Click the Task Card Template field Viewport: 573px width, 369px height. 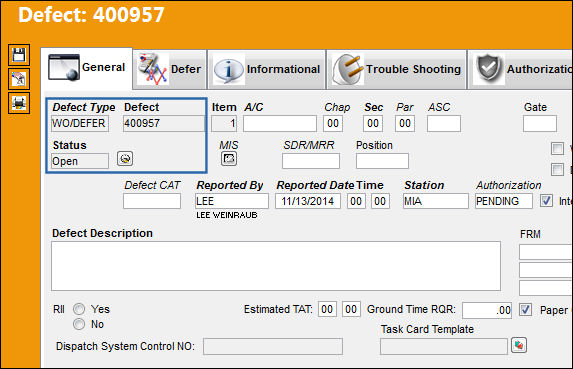click(444, 346)
